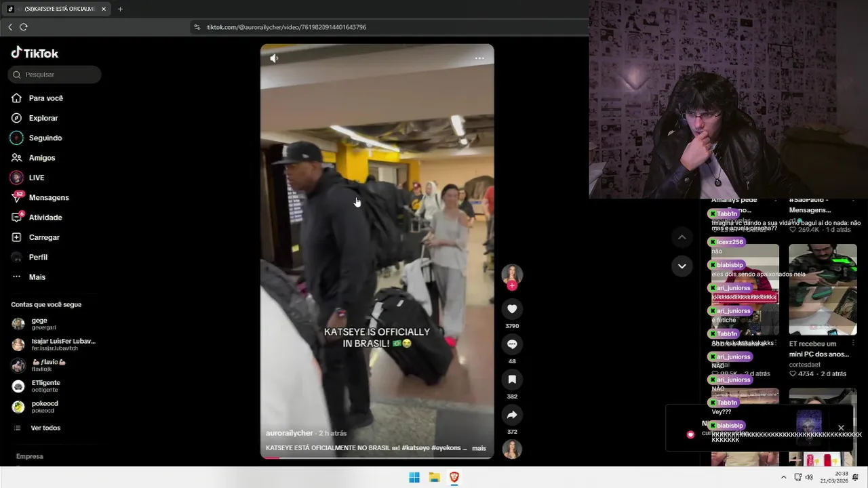Open the video three-dots options menu
Screen dimensions: 868x488
pyautogui.click(x=479, y=58)
